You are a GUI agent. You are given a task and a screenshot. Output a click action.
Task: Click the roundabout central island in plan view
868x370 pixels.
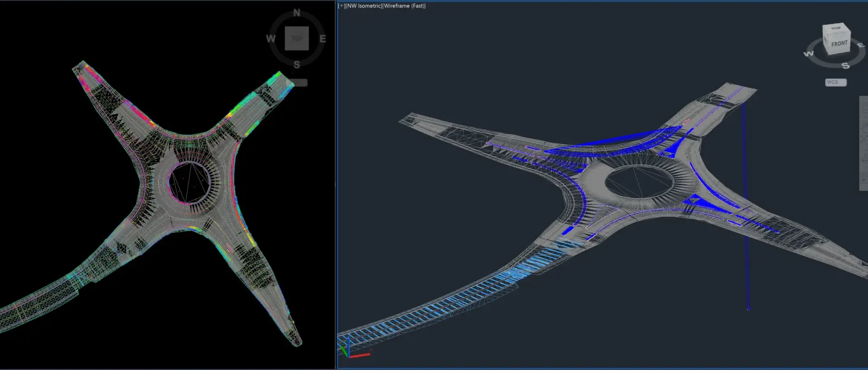tap(189, 182)
